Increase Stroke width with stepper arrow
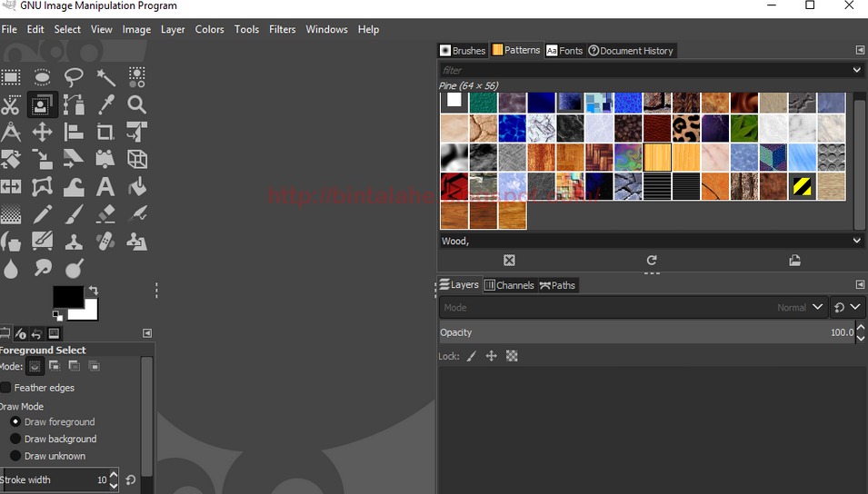The image size is (868, 494). point(114,475)
